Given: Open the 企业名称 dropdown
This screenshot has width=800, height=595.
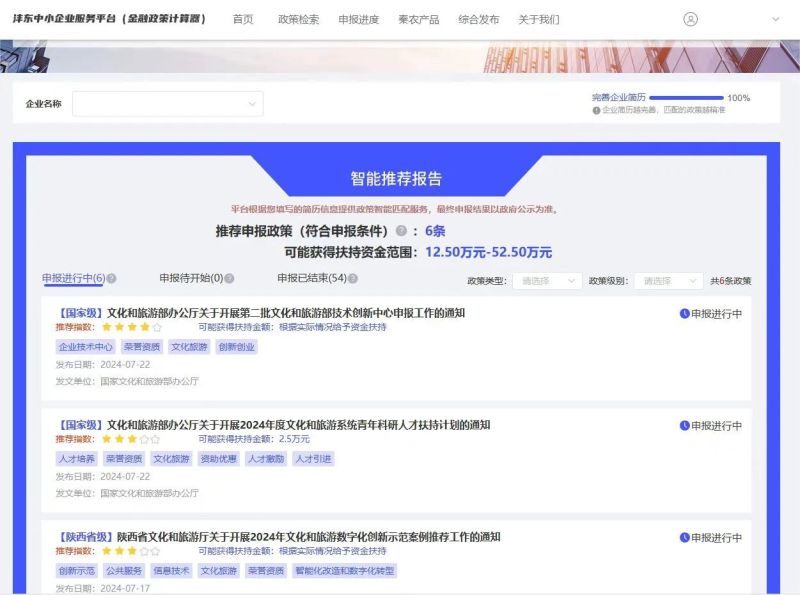Looking at the screenshot, I should click(x=167, y=103).
